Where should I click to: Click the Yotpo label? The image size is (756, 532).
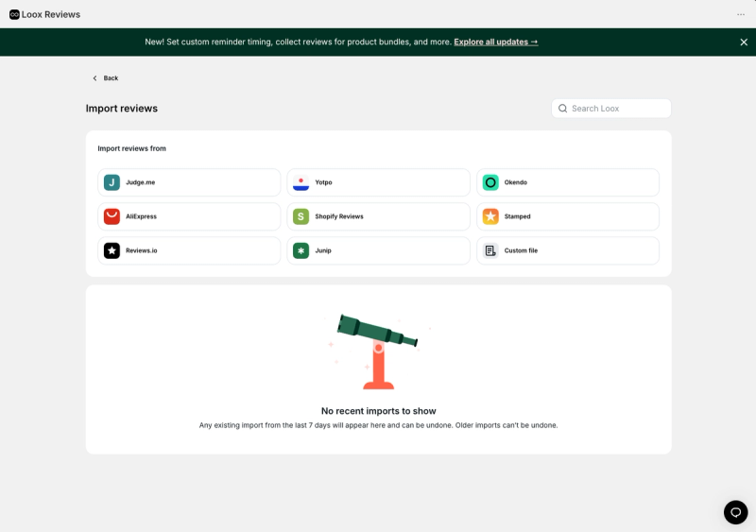coord(323,182)
